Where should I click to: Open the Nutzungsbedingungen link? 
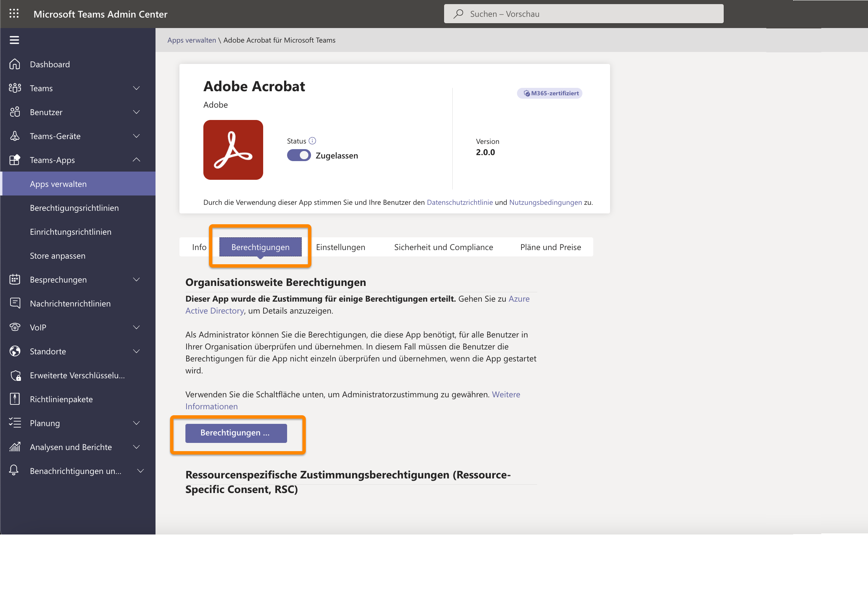[x=545, y=202]
